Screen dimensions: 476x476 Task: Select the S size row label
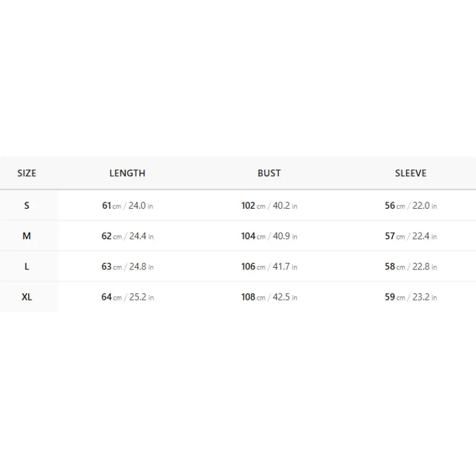pyautogui.click(x=27, y=205)
